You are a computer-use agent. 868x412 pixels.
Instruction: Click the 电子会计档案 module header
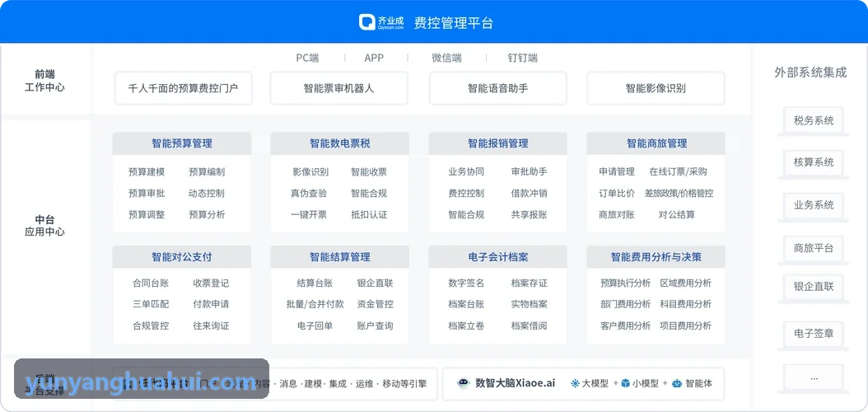(x=497, y=257)
